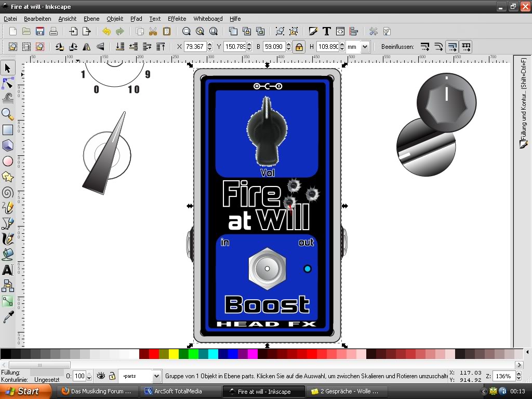Open the Datei menu
532x399 pixels.
(x=10, y=19)
